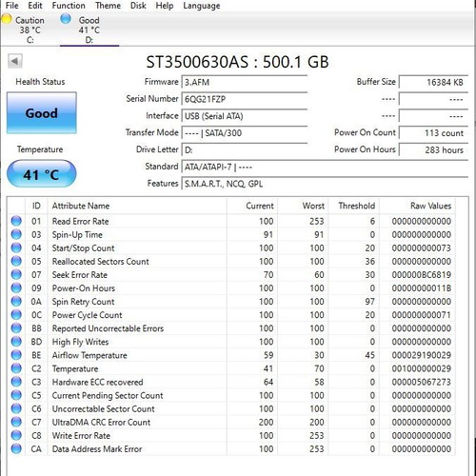Click status icon for Current Pending Sector Count
Screen dimensions: 476x476
tap(16, 395)
